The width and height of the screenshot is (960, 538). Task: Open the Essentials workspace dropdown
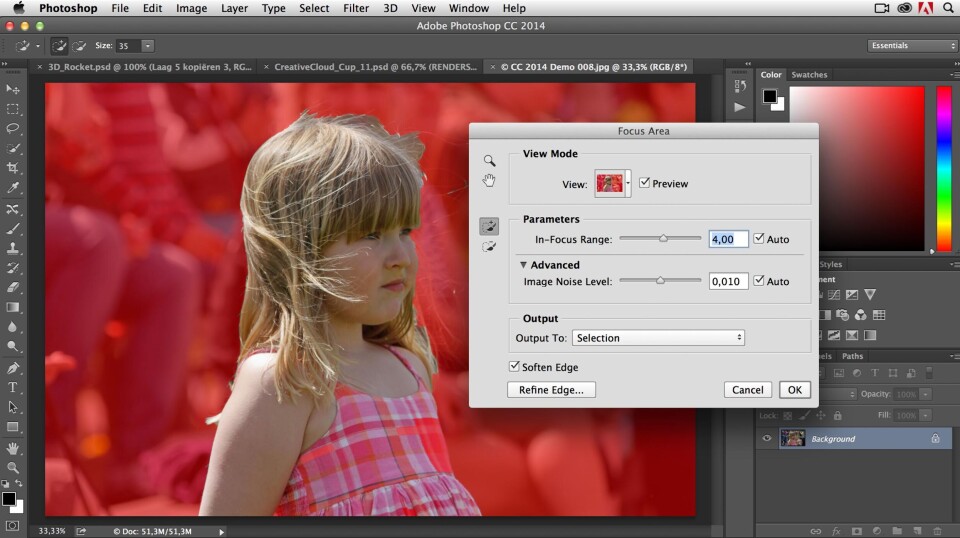(x=912, y=46)
